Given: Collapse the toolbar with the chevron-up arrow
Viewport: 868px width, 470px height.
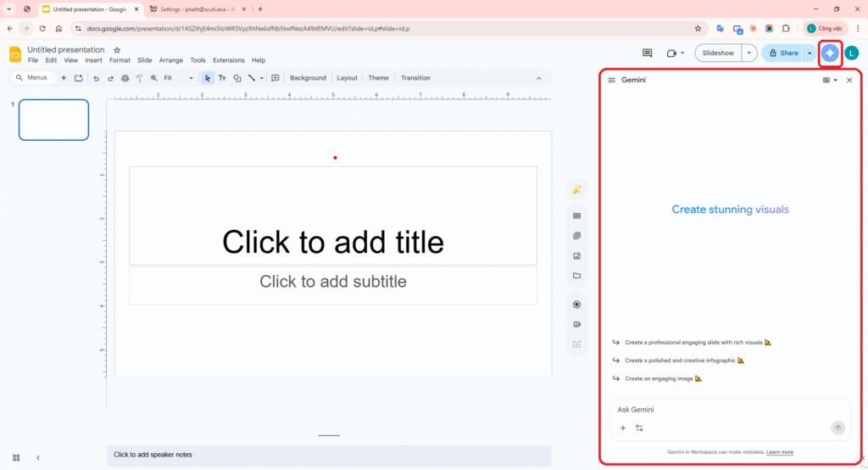Looking at the screenshot, I should point(538,78).
